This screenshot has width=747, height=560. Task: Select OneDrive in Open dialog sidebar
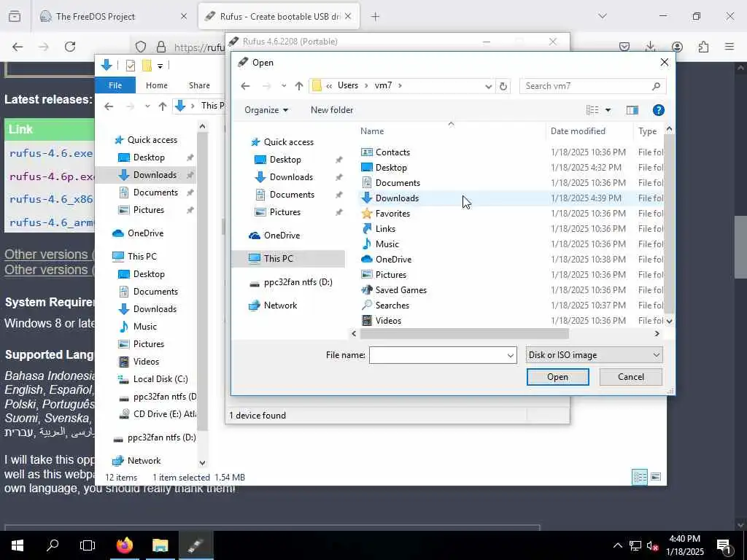coord(275,236)
